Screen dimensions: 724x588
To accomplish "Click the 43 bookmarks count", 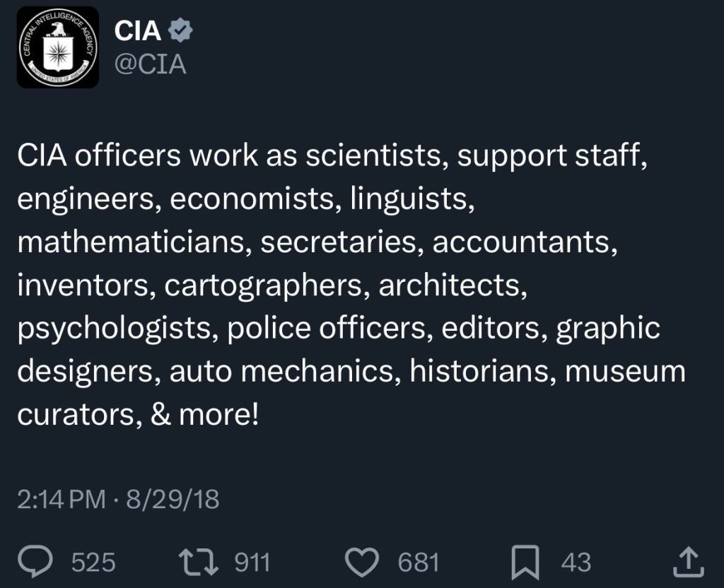I will 576,562.
